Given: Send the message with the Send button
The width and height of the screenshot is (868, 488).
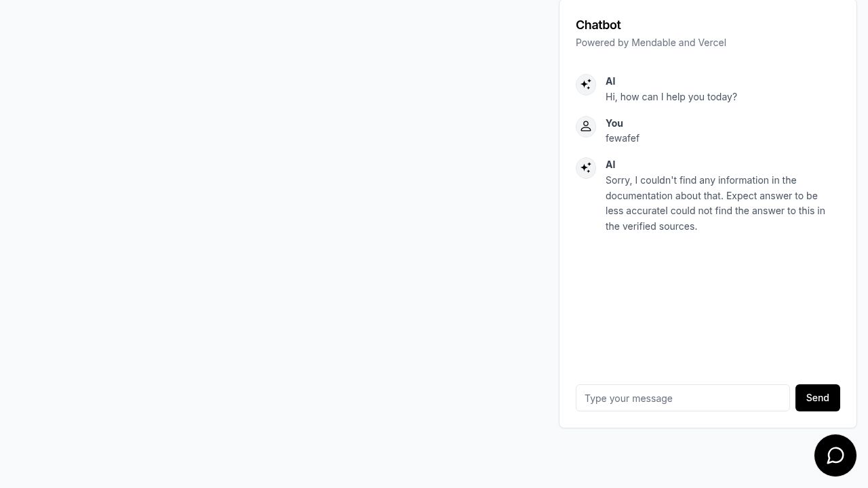Looking at the screenshot, I should 818,398.
